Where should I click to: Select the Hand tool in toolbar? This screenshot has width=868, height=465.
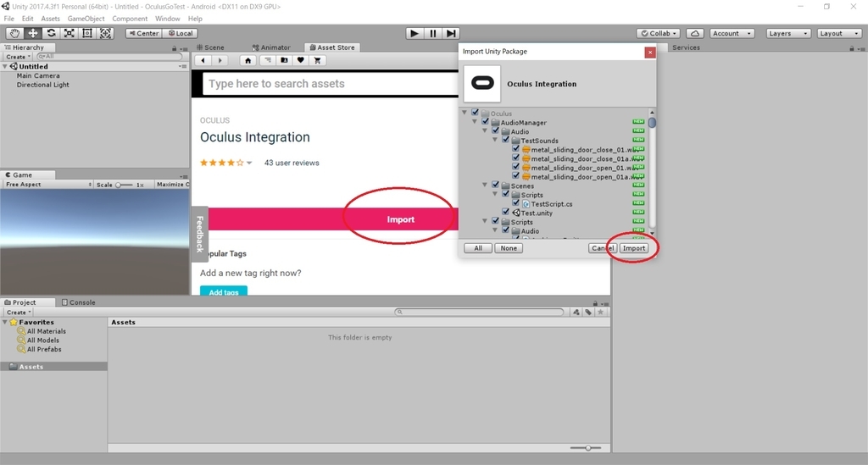[14, 33]
